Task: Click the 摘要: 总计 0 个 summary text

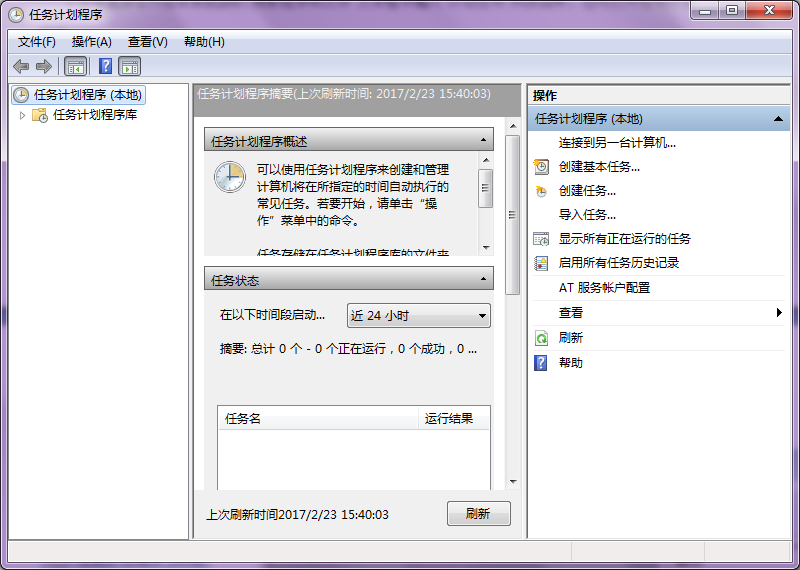Action: tap(348, 349)
